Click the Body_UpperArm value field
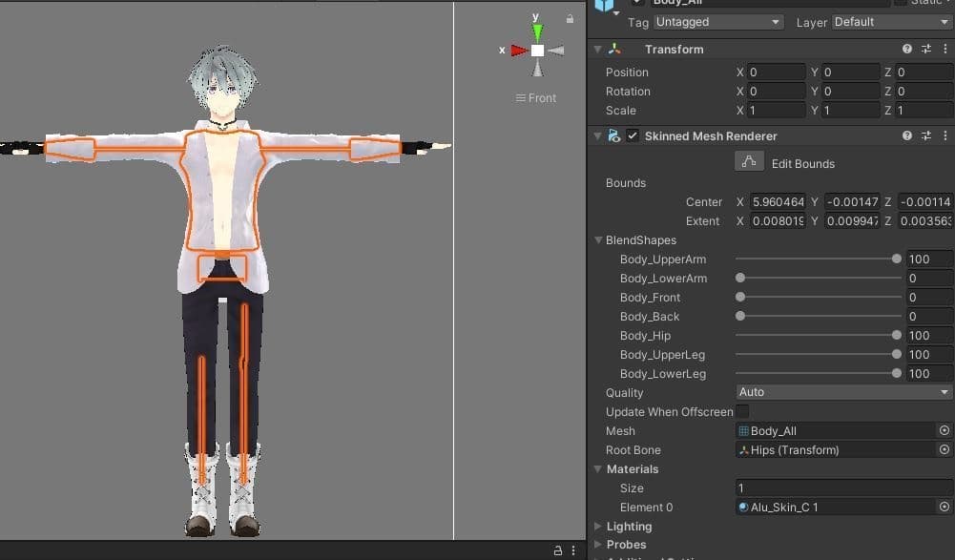Viewport: 955px width, 560px height. [928, 259]
